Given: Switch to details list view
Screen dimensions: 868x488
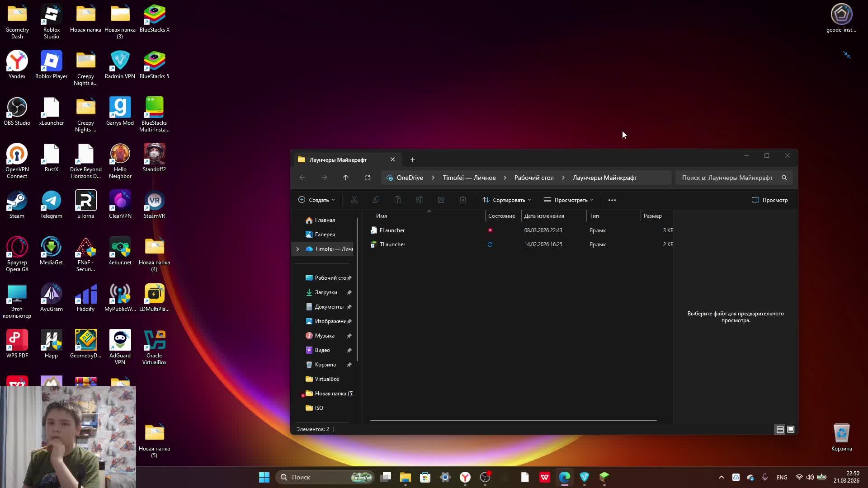Looking at the screenshot, I should [x=780, y=430].
